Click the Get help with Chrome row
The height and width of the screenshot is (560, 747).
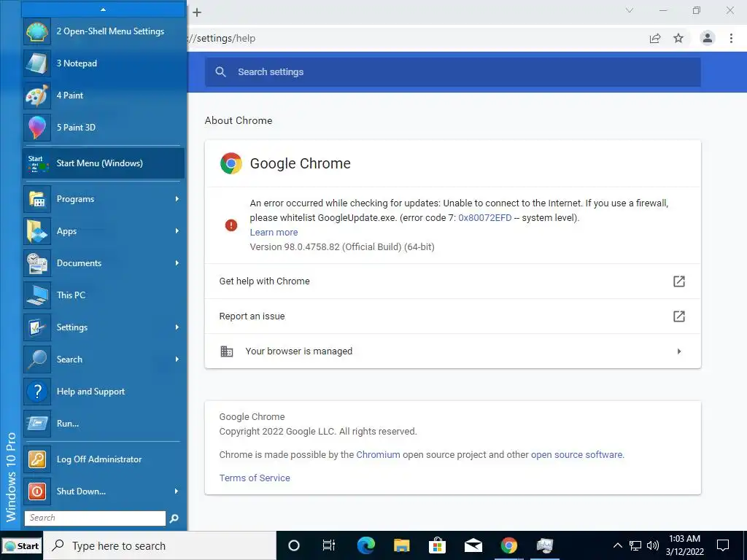[x=452, y=281]
